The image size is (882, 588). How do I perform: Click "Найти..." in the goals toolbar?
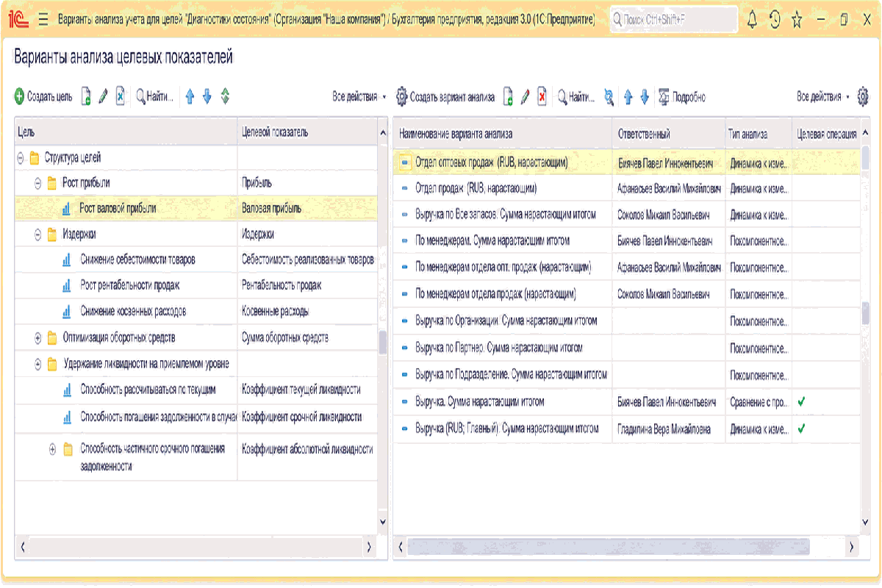[155, 96]
